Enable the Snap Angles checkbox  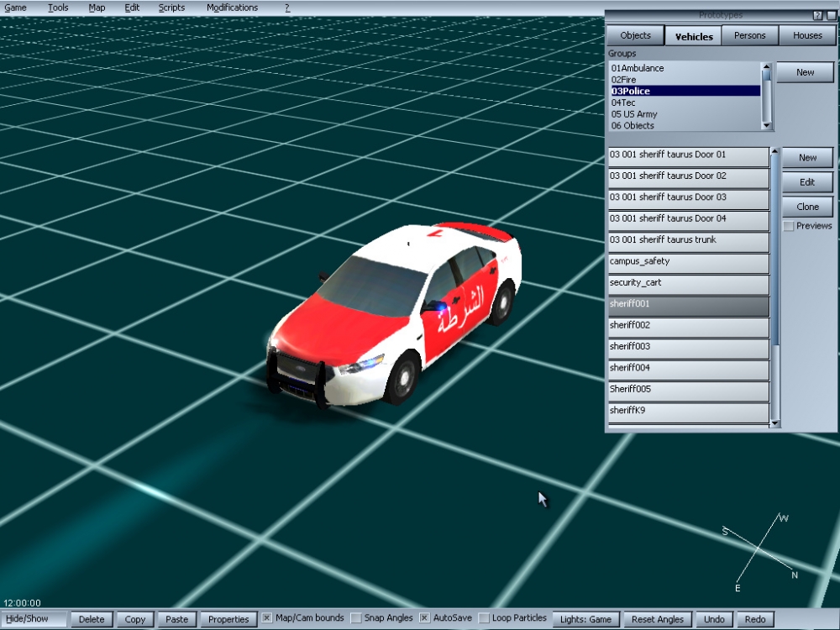(x=355, y=617)
